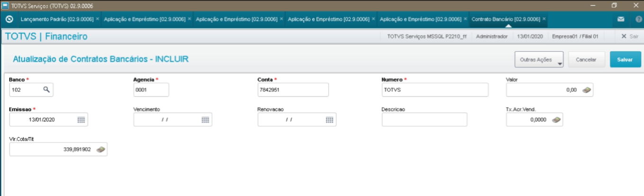Click the magnifier lookup icon in Banco field

tap(46, 90)
